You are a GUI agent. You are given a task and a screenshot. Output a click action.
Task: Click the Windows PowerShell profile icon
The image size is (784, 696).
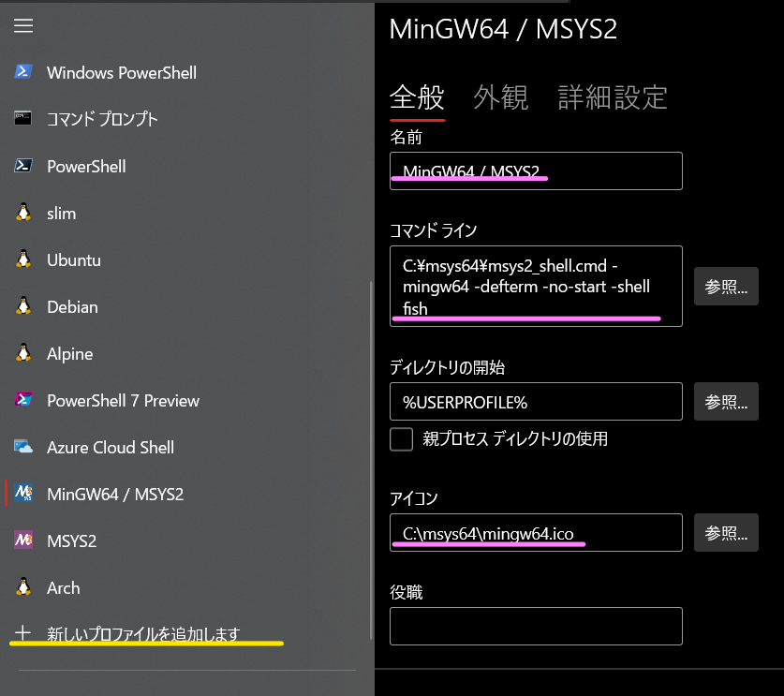(23, 72)
